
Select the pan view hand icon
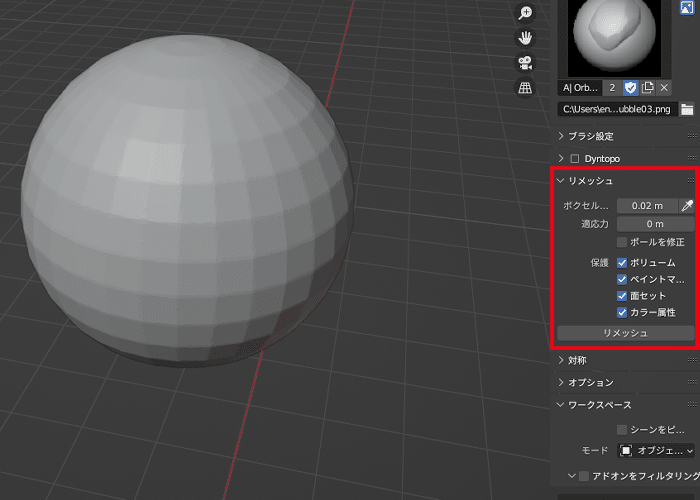(x=525, y=38)
